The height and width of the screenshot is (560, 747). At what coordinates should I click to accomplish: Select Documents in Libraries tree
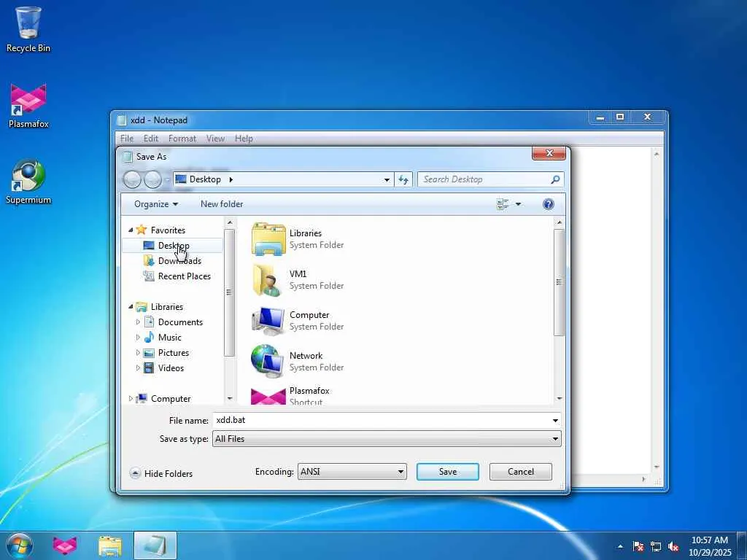pyautogui.click(x=180, y=322)
